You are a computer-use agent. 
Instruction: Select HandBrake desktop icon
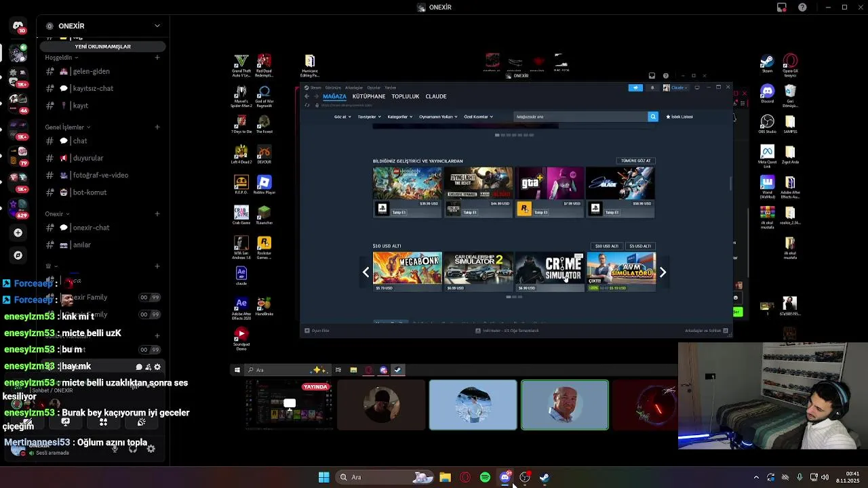(x=264, y=306)
